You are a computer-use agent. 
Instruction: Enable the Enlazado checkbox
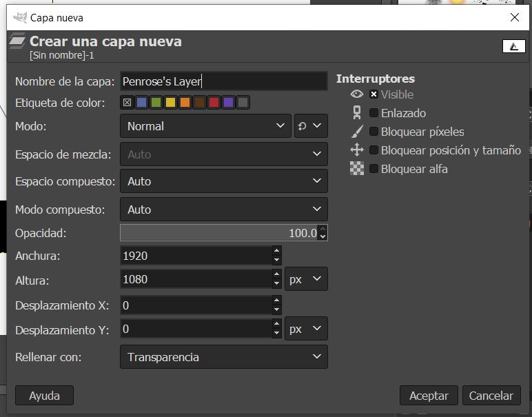(x=374, y=112)
